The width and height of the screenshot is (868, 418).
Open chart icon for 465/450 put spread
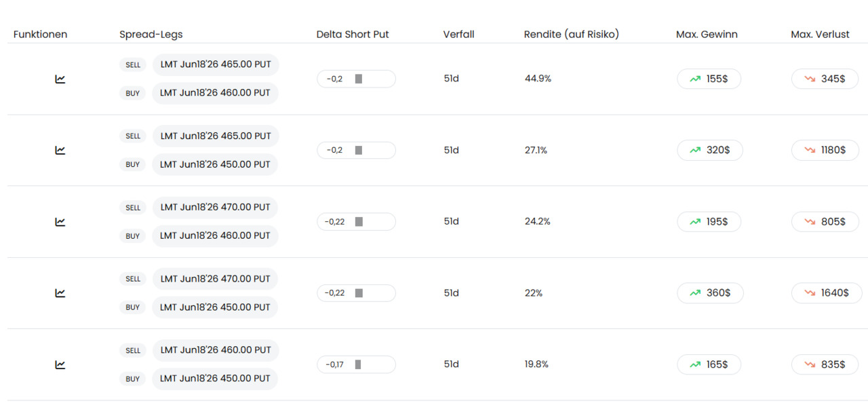coord(60,150)
